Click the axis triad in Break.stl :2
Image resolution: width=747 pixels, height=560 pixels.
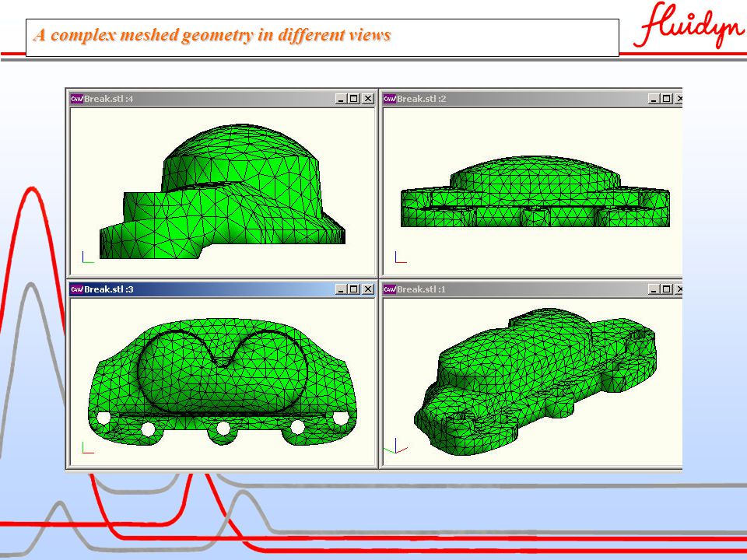click(401, 257)
